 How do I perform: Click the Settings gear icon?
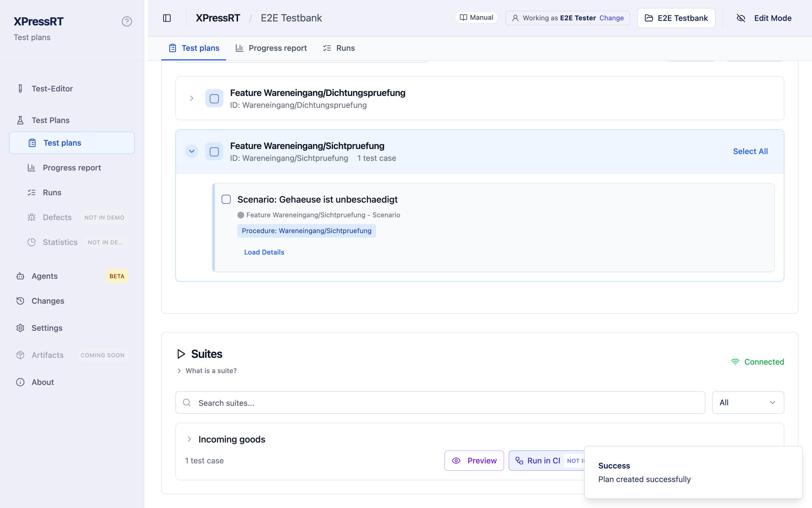click(x=21, y=328)
